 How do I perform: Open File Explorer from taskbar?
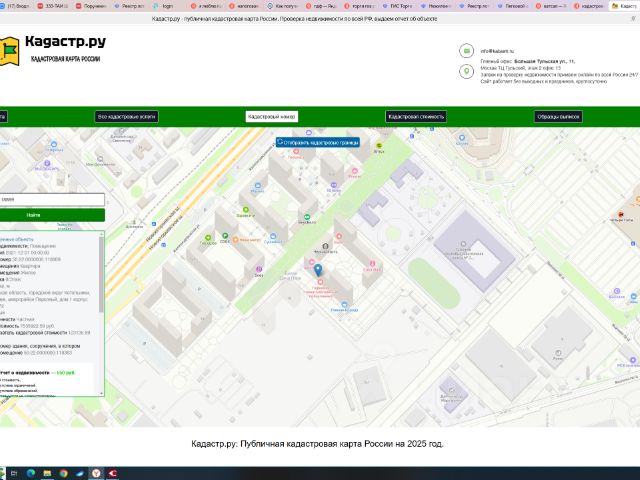coord(47,473)
